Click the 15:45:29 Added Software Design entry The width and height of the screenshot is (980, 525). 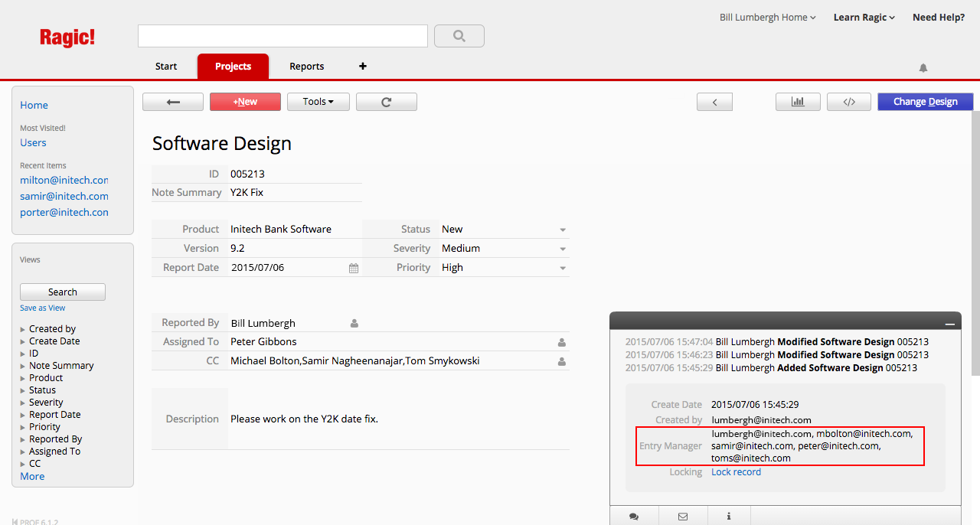click(x=772, y=368)
